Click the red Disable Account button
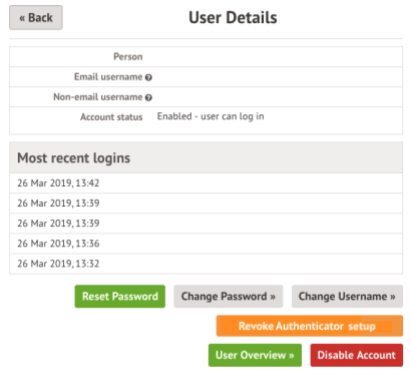The height and width of the screenshot is (371, 411). point(356,355)
